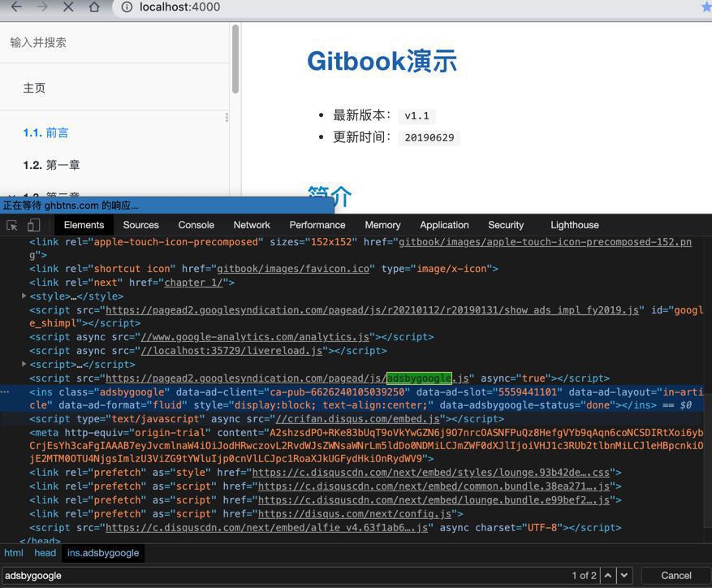Open the crifan.disqus.com embed.js link
Image resolution: width=712 pixels, height=588 pixels.
click(358, 419)
